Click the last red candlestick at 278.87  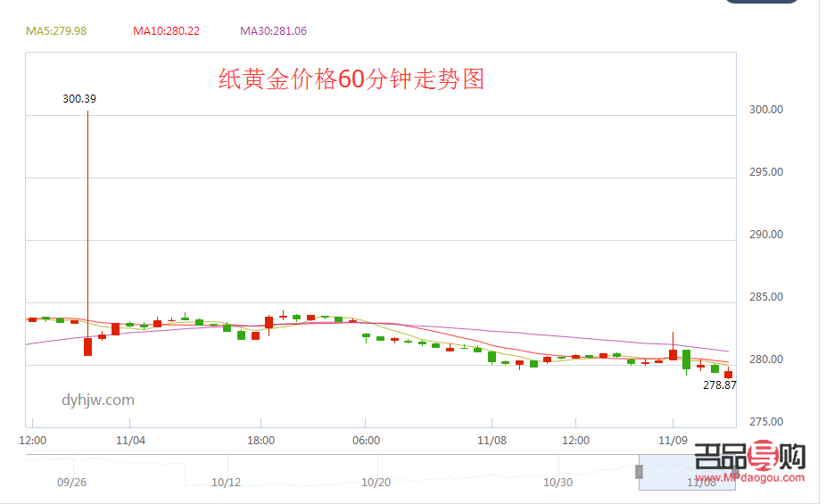pyautogui.click(x=728, y=374)
